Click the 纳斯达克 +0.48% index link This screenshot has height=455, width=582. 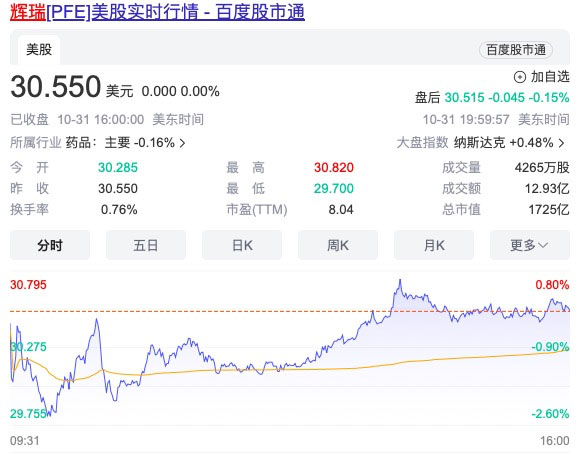(x=504, y=143)
